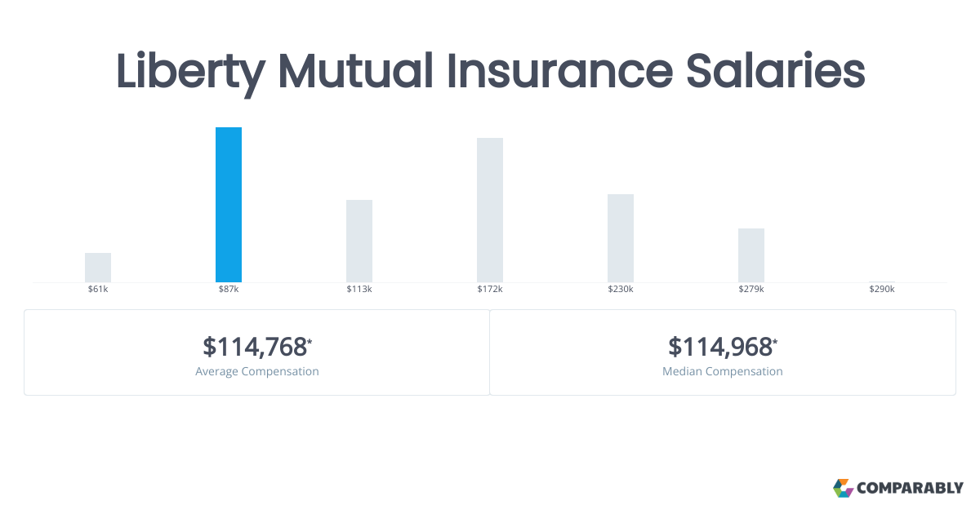Click the $61k axis label
Viewport: 980px width, 514px height.
(98, 290)
